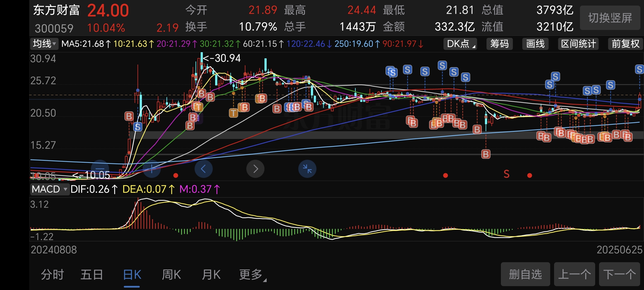Tap the stock name 东方财富
The width and height of the screenshot is (644, 290).
[57, 10]
